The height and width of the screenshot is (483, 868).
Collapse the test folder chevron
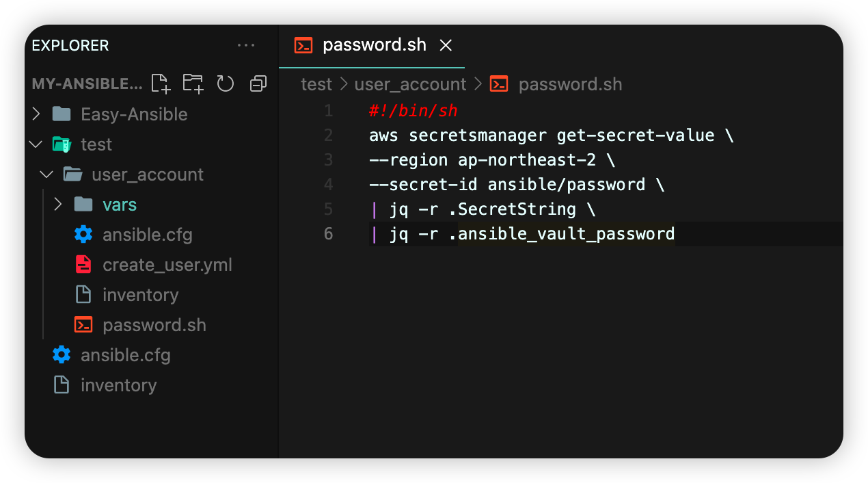[x=36, y=144]
